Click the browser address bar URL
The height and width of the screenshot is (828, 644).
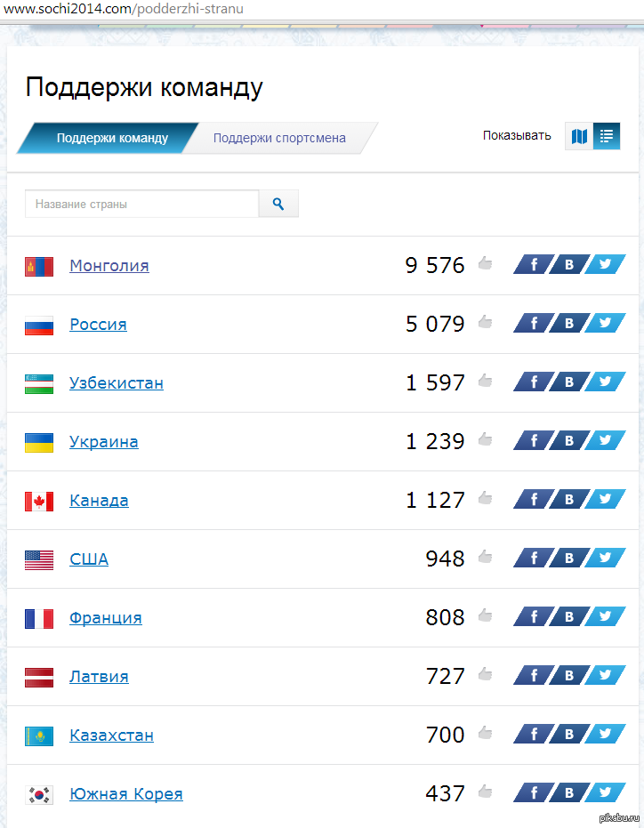click(124, 9)
